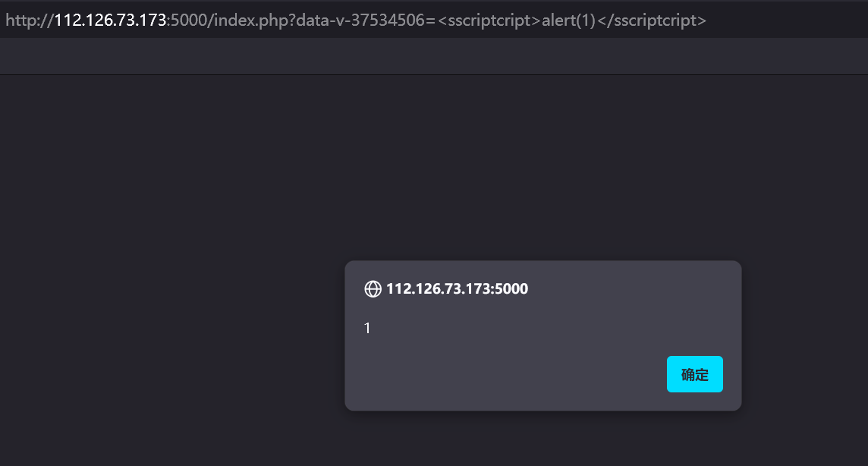Click the empty bookmarks bar below the address bar
The height and width of the screenshot is (466, 868).
[x=434, y=57]
